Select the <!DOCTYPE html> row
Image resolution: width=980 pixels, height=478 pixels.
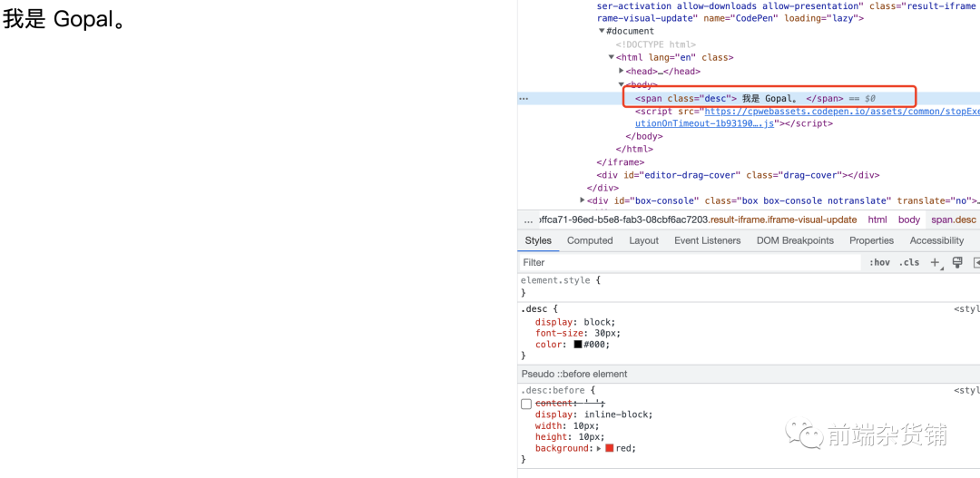click(x=656, y=44)
